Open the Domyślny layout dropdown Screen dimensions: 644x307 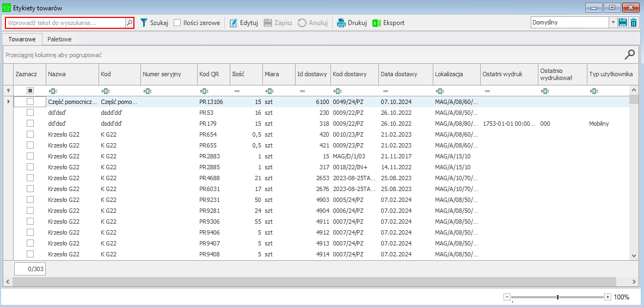(612, 22)
